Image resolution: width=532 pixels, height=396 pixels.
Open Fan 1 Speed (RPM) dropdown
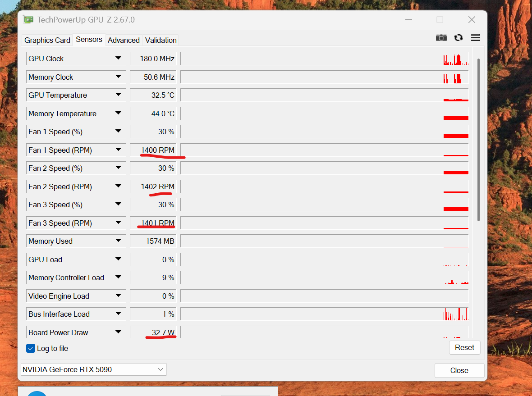click(x=118, y=150)
